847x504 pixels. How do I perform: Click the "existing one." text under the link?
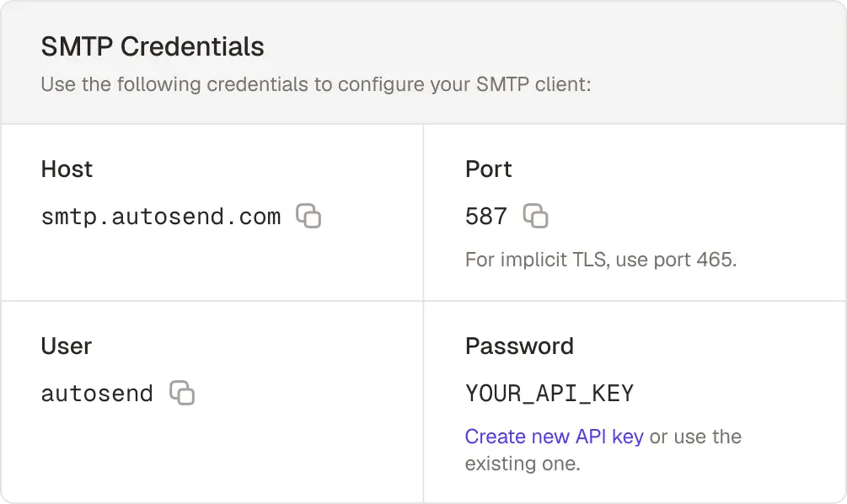tap(523, 464)
